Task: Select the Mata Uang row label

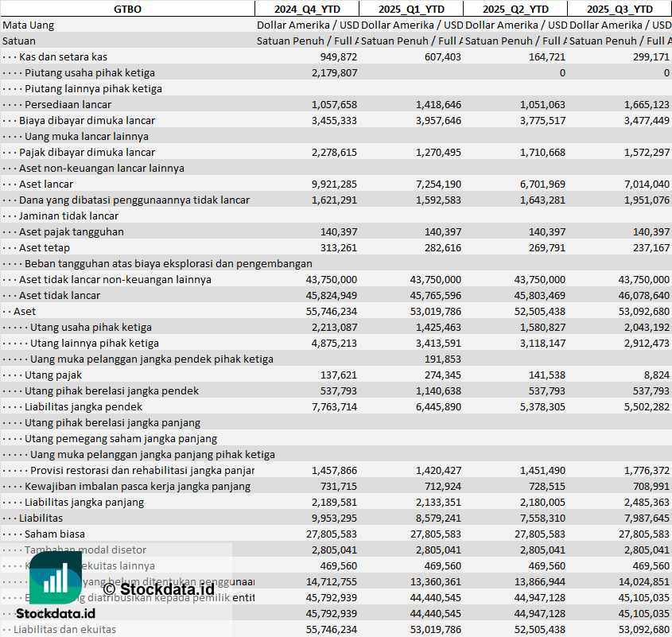Action: (29, 25)
